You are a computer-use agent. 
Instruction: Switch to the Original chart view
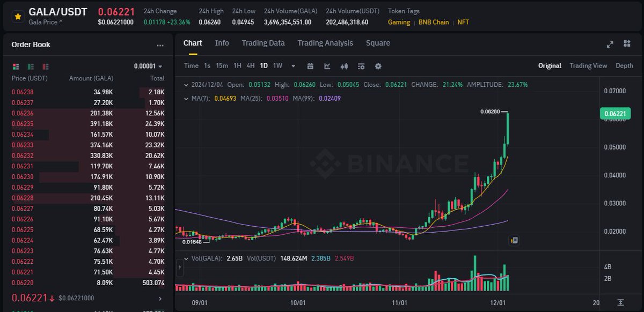point(550,66)
